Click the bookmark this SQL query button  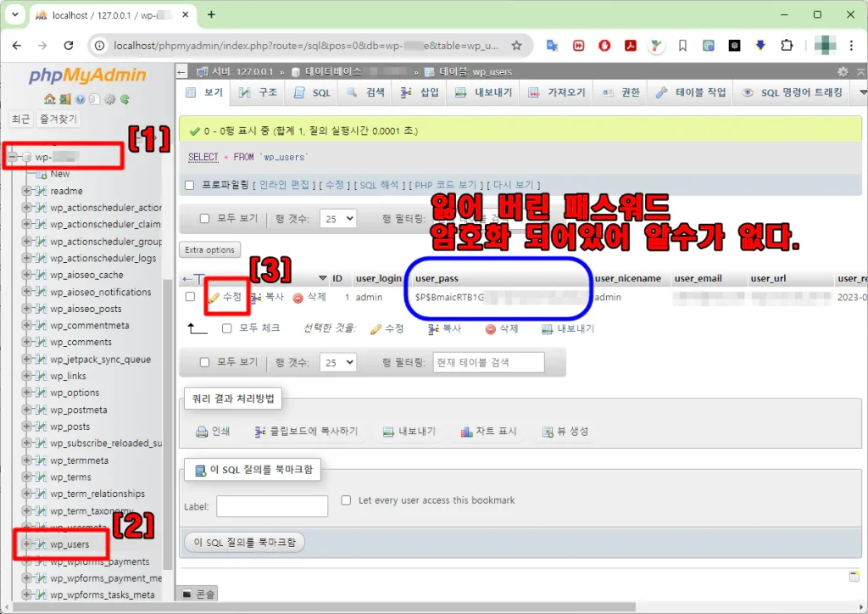(x=244, y=542)
